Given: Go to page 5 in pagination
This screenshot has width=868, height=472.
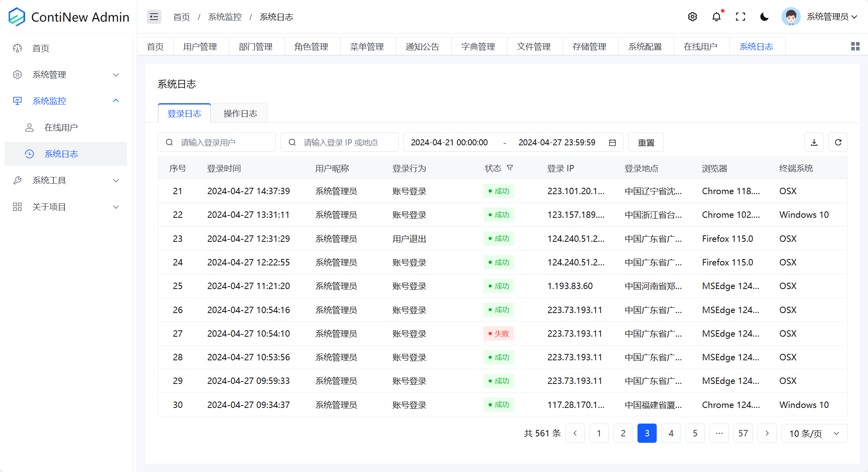Looking at the screenshot, I should (x=695, y=433).
